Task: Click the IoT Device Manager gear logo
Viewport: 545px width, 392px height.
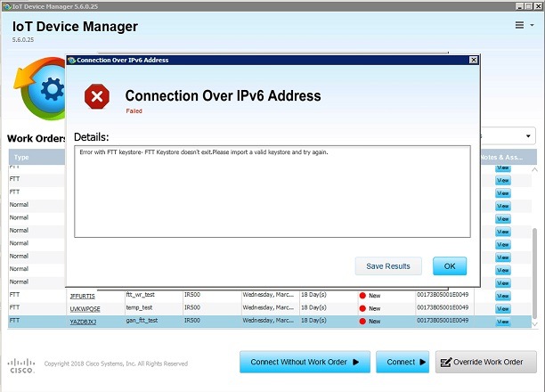Action: [40, 89]
